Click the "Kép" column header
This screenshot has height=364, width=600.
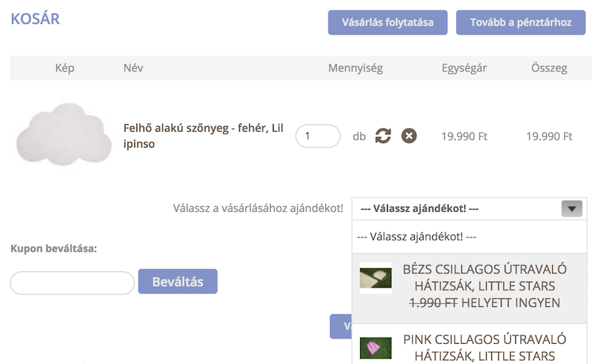pos(65,68)
